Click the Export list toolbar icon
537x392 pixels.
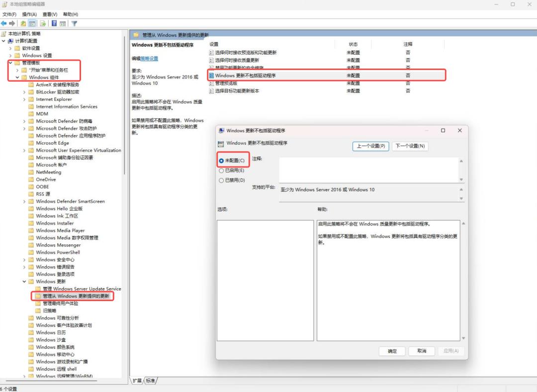[x=43, y=23]
